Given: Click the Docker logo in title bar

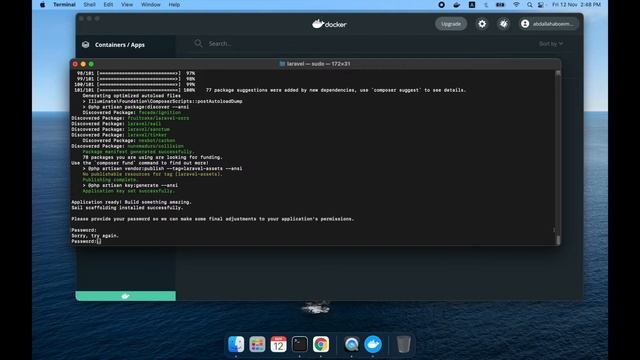Looking at the screenshot, I should point(329,24).
